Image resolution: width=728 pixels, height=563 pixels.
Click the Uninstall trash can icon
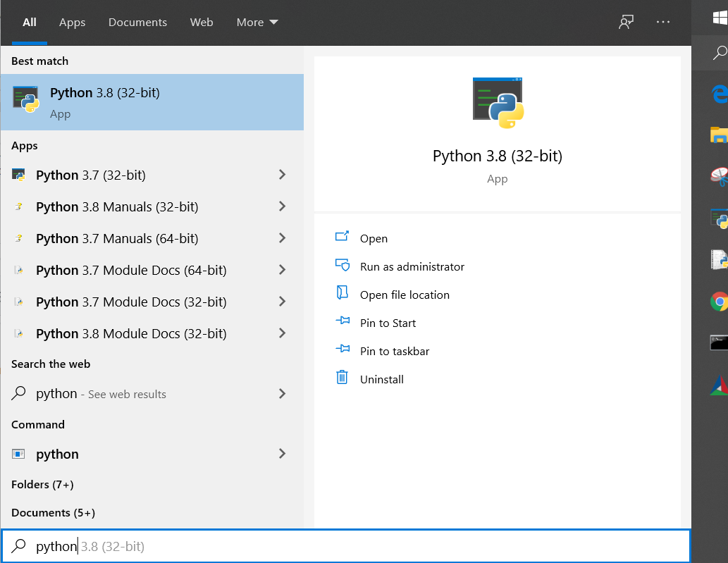click(343, 377)
